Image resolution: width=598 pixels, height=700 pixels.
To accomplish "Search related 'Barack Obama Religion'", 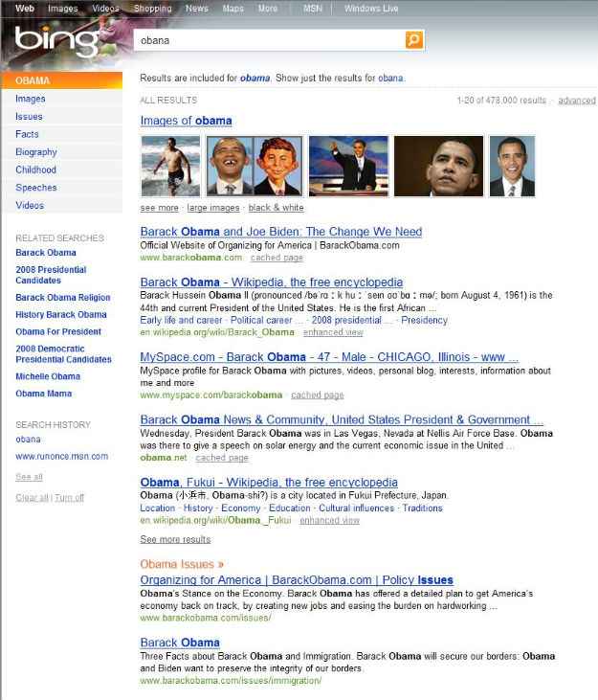I will 62,297.
